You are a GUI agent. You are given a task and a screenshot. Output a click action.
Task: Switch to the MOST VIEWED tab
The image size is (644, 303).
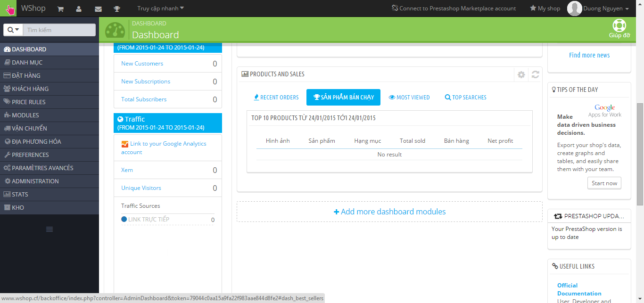[x=409, y=98]
